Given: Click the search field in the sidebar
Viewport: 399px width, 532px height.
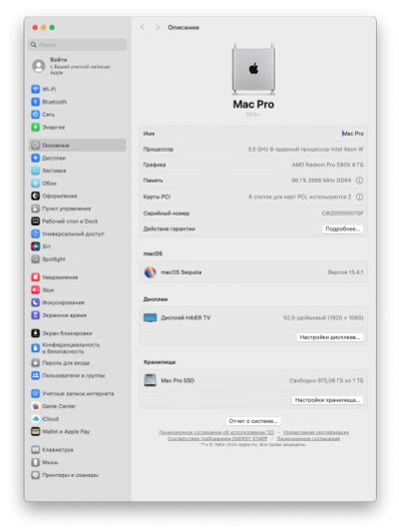Looking at the screenshot, I should (x=78, y=45).
